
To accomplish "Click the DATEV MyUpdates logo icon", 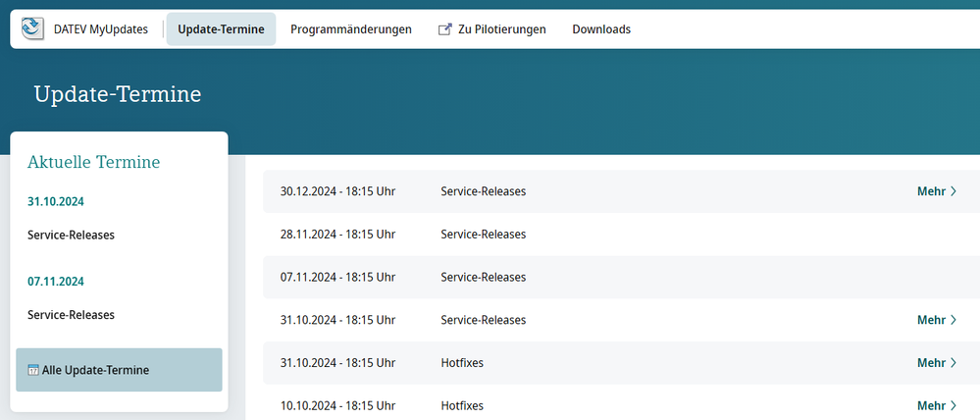I will pos(32,29).
